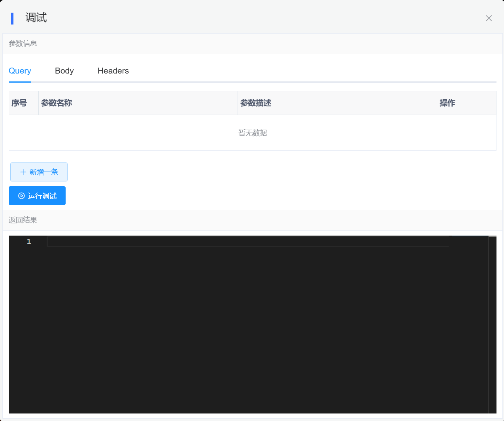Click the play circle icon in 运行调试

point(21,196)
